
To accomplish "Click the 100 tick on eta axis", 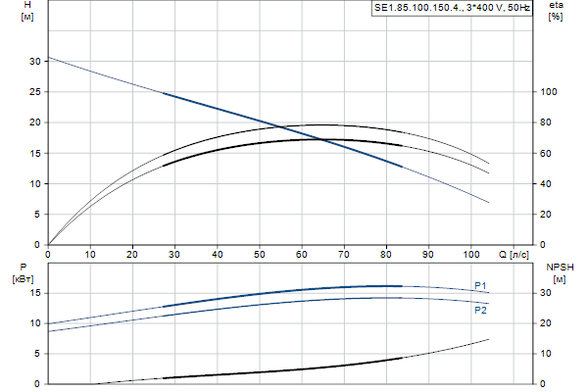I will click(x=549, y=92).
